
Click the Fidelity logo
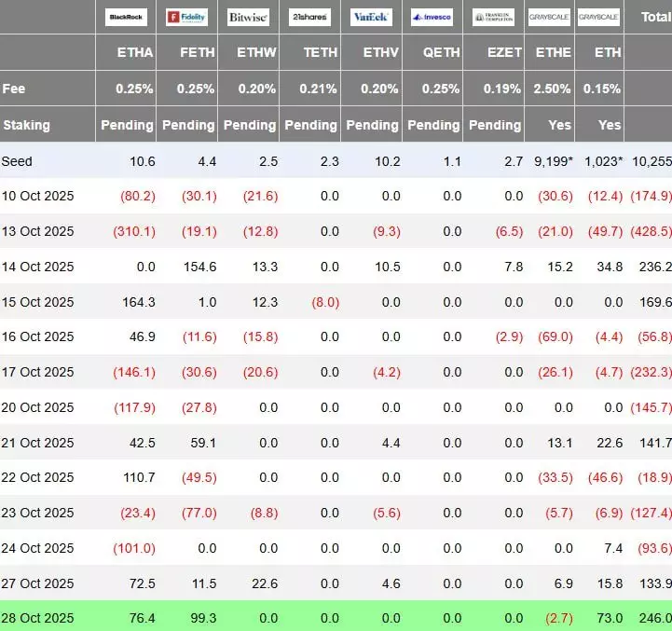186,18
